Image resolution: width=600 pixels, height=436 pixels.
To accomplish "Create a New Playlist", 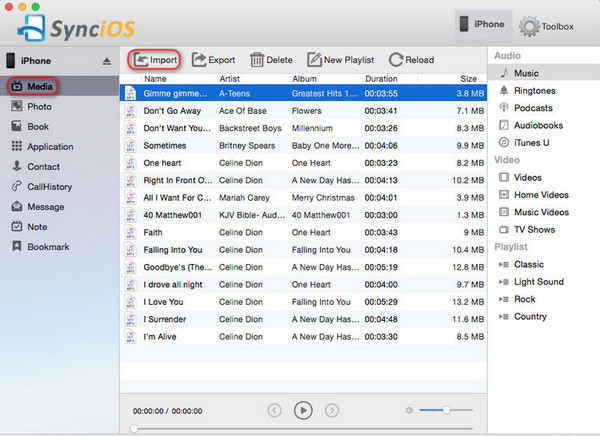I will (341, 60).
